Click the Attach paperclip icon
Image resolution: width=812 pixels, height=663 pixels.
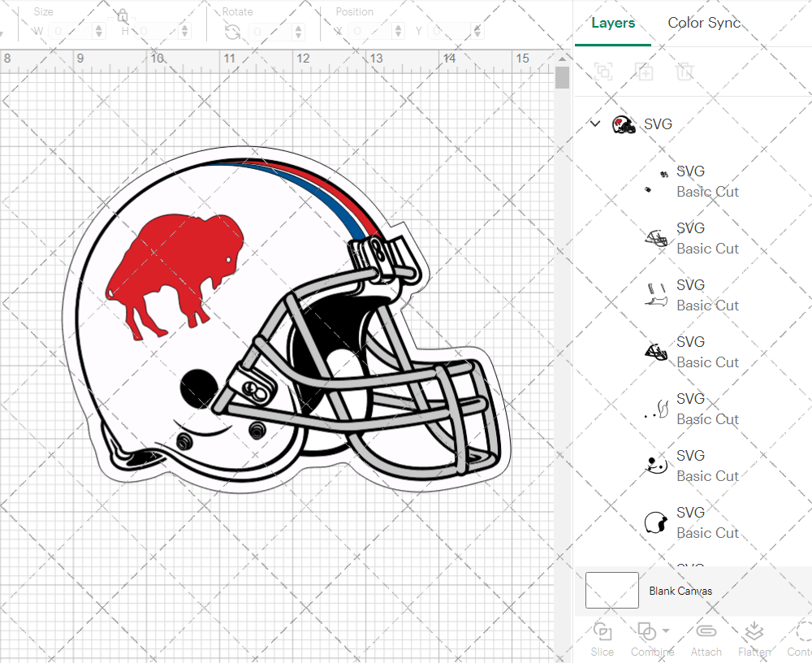706,632
